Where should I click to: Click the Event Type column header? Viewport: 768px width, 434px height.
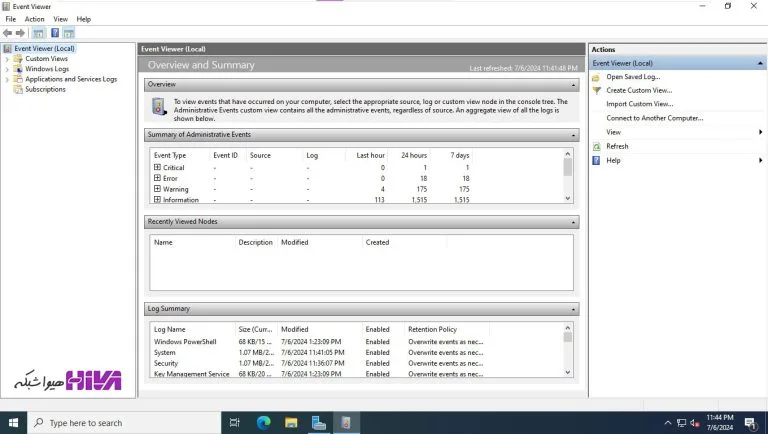(x=170, y=155)
